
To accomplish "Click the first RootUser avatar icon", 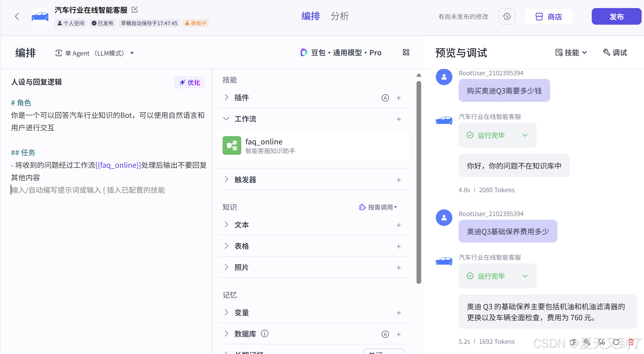I will [444, 77].
